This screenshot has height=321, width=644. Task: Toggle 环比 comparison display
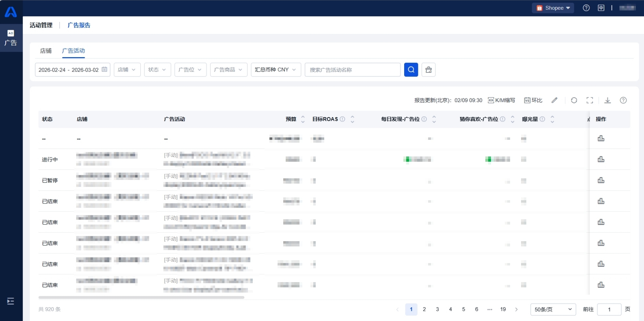533,100
